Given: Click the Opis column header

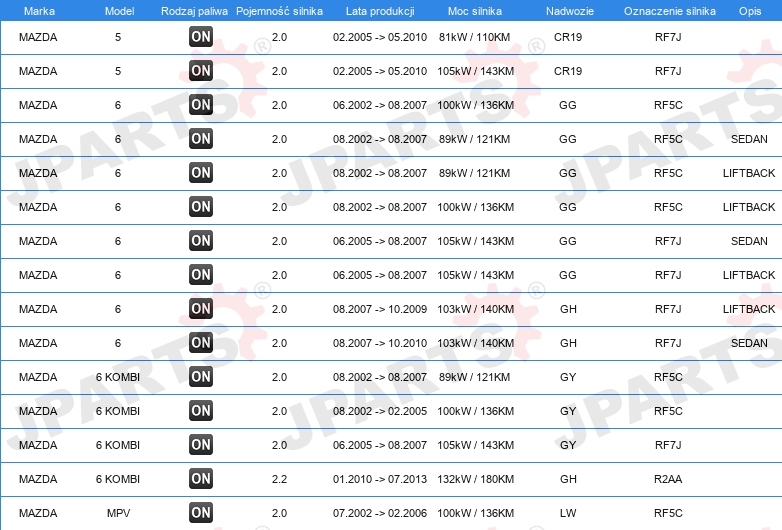Looking at the screenshot, I should (x=750, y=11).
